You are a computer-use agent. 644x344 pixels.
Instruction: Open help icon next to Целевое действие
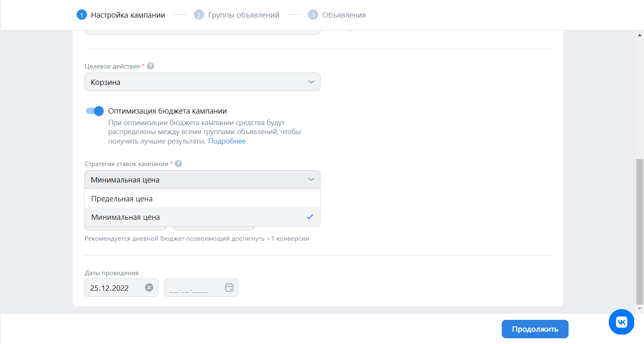pyautogui.click(x=150, y=66)
